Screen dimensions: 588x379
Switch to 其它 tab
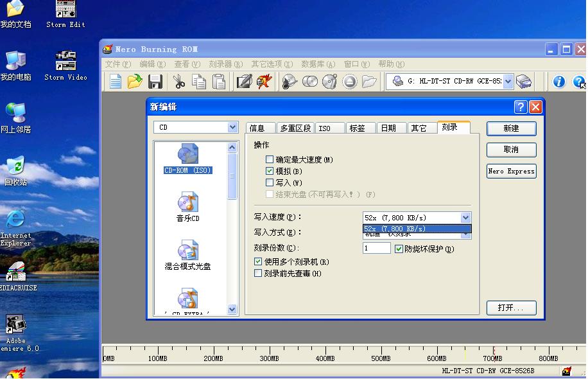[422, 128]
